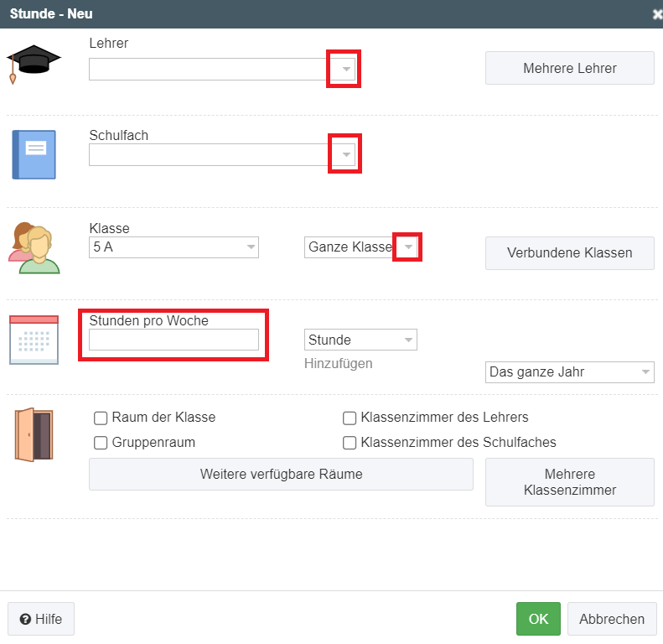Enable the Gruppenraum checkbox
This screenshot has height=644, width=663.
[101, 443]
